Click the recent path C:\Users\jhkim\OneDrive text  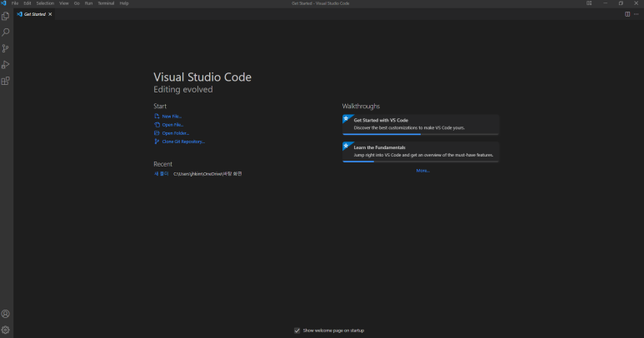click(207, 174)
